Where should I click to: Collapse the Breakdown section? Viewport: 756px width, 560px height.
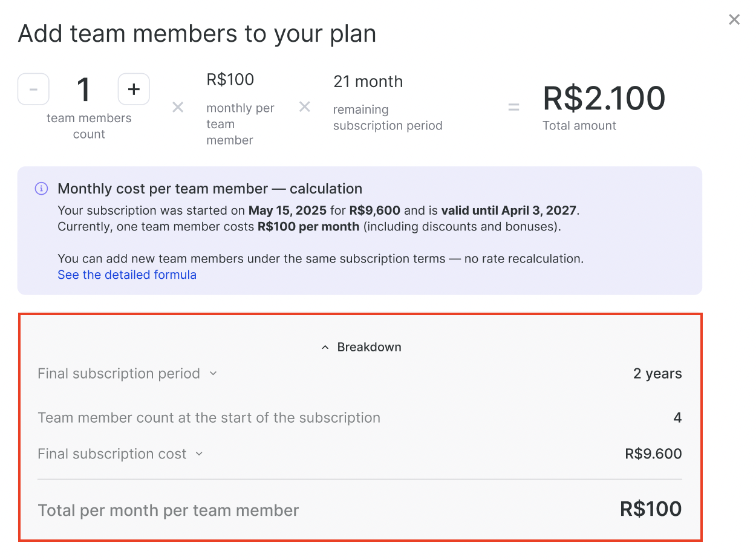tap(361, 347)
